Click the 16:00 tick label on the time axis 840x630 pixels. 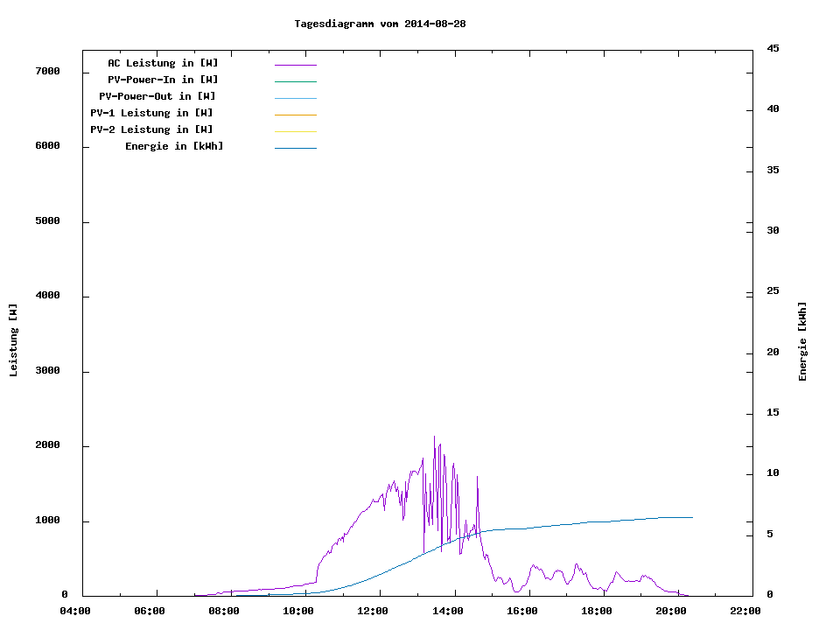point(522,611)
